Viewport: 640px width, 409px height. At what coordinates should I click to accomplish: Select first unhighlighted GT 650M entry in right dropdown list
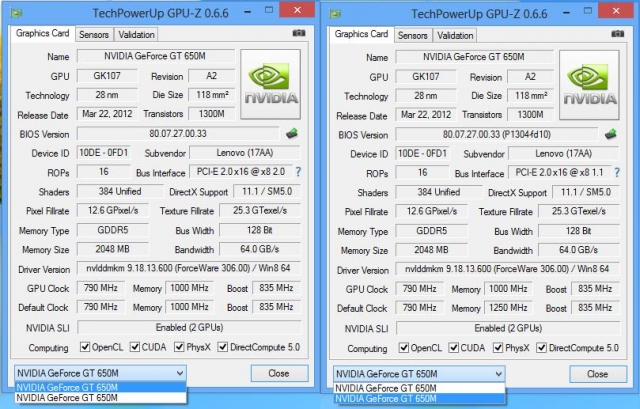coord(419,388)
